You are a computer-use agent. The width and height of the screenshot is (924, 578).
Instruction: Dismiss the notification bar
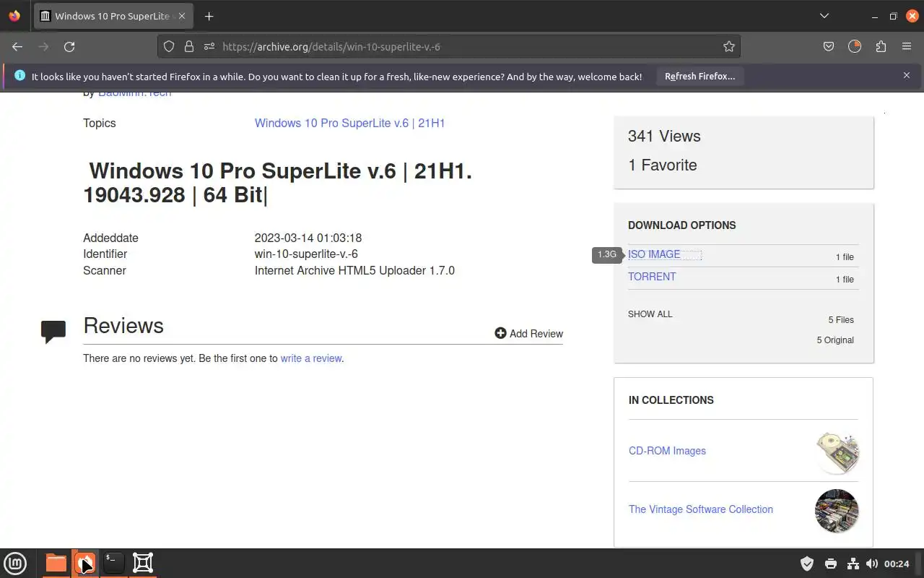[907, 75]
